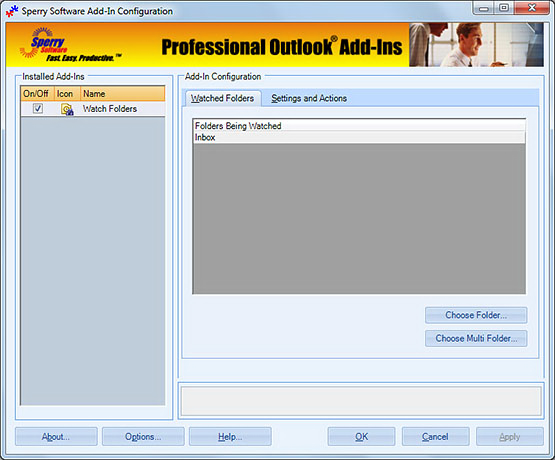555x460 pixels.
Task: Maximize the Add-In Configuration window
Action: click(504, 8)
